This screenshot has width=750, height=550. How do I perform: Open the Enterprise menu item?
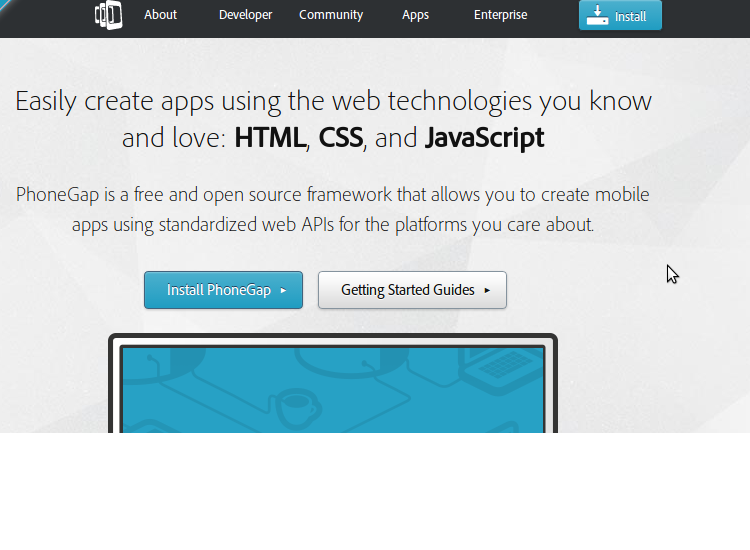pyautogui.click(x=500, y=15)
